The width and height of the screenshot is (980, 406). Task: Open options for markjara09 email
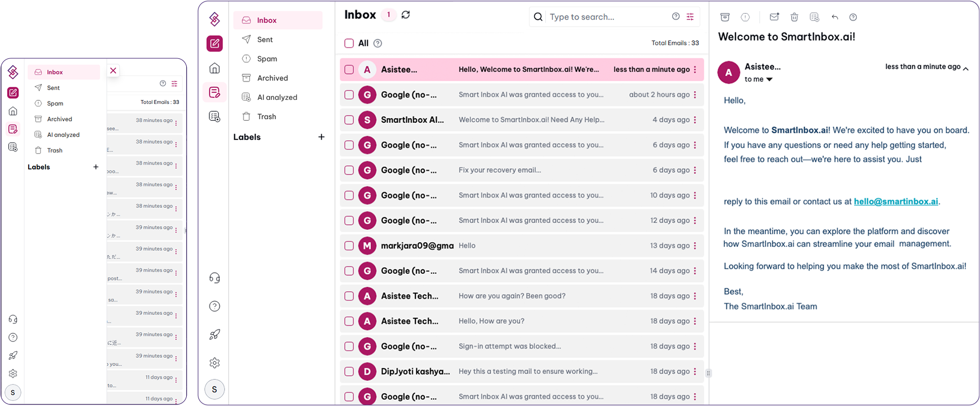click(695, 246)
